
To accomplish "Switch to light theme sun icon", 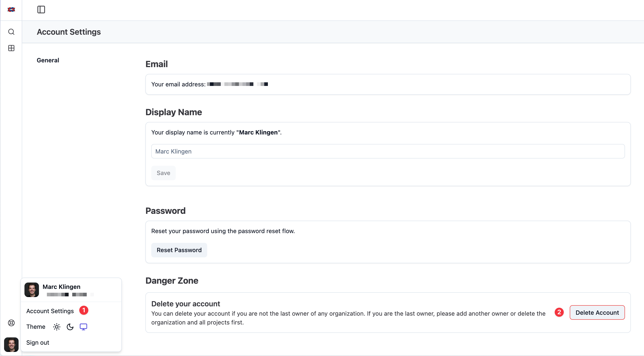I will 57,327.
